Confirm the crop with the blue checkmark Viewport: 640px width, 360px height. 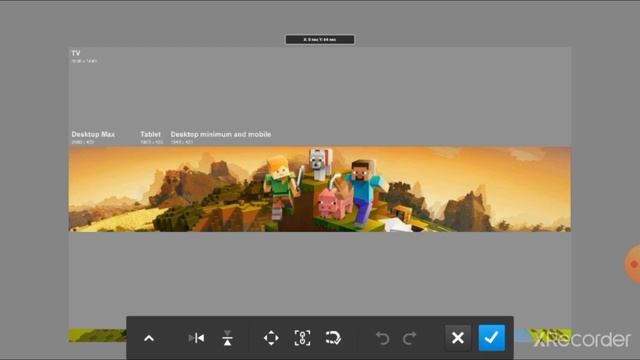point(491,338)
